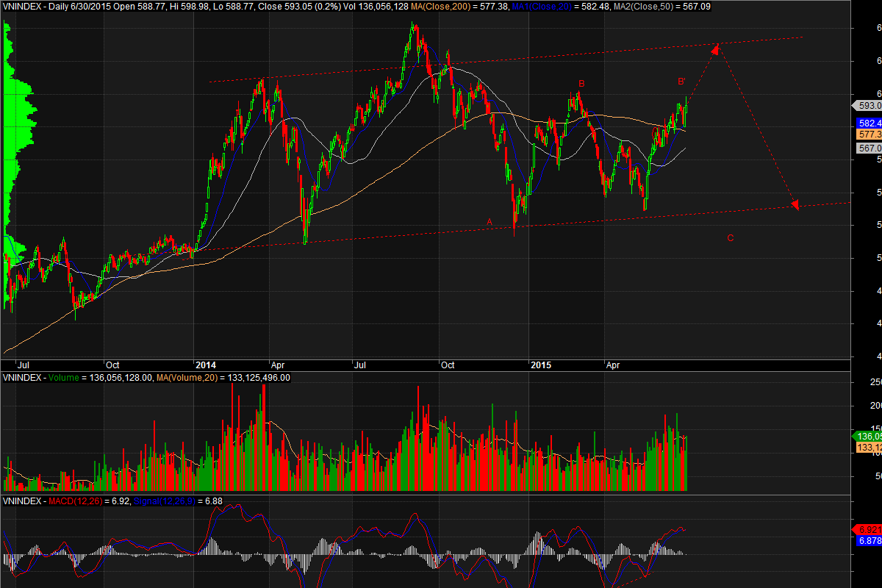Click the orange volume average tag 133,12
The image size is (882, 588).
[867, 448]
